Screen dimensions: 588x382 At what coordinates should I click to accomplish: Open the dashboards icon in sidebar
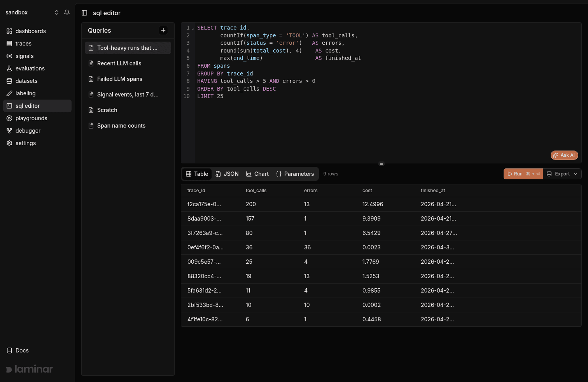(9, 31)
